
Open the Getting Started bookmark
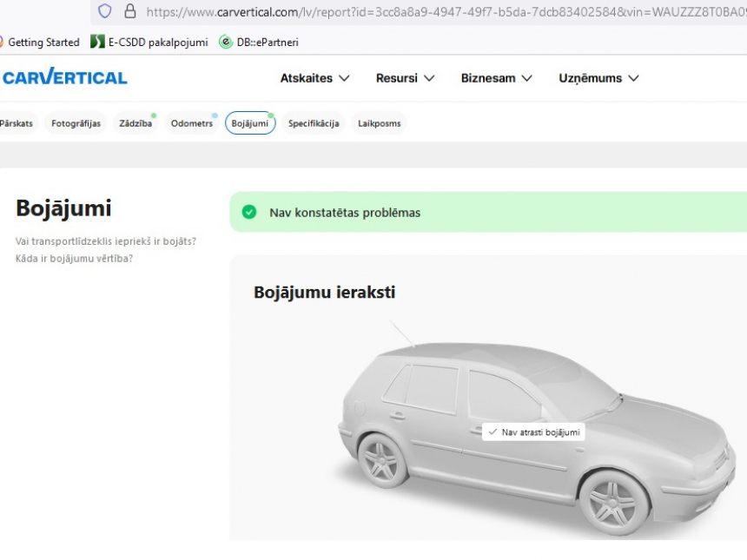(x=40, y=43)
